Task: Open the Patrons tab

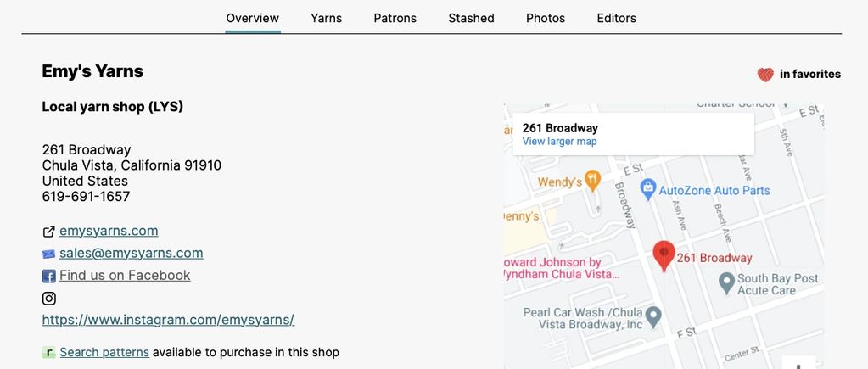Action: tap(395, 18)
